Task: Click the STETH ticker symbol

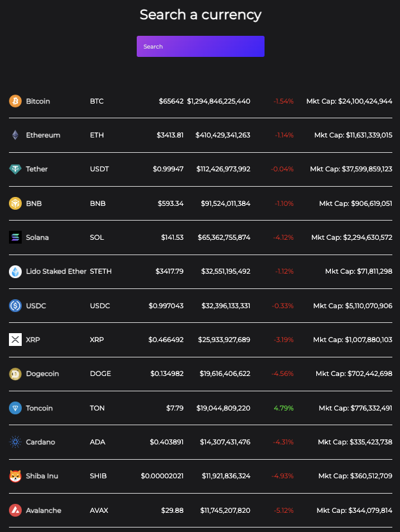Action: (x=101, y=271)
